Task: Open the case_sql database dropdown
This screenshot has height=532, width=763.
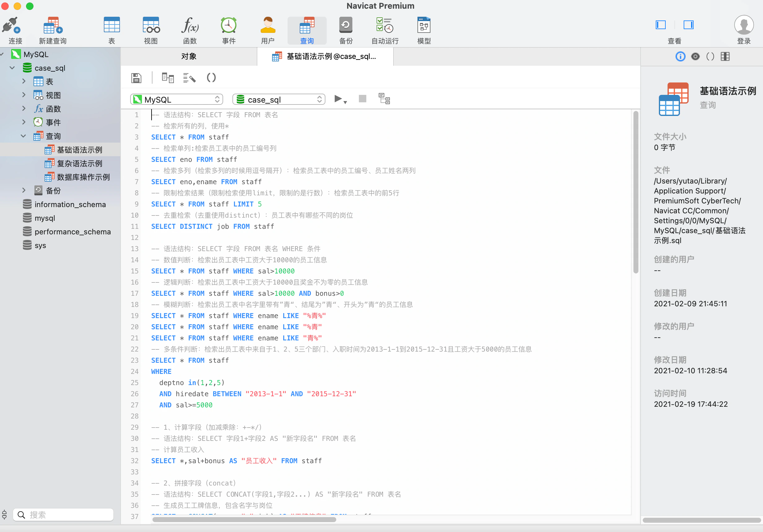Action: (279, 100)
